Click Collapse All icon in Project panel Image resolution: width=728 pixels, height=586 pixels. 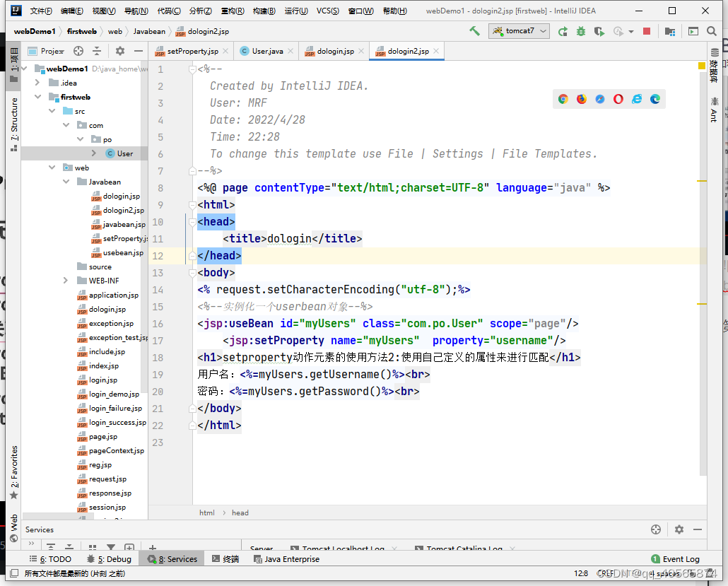pyautogui.click(x=97, y=51)
